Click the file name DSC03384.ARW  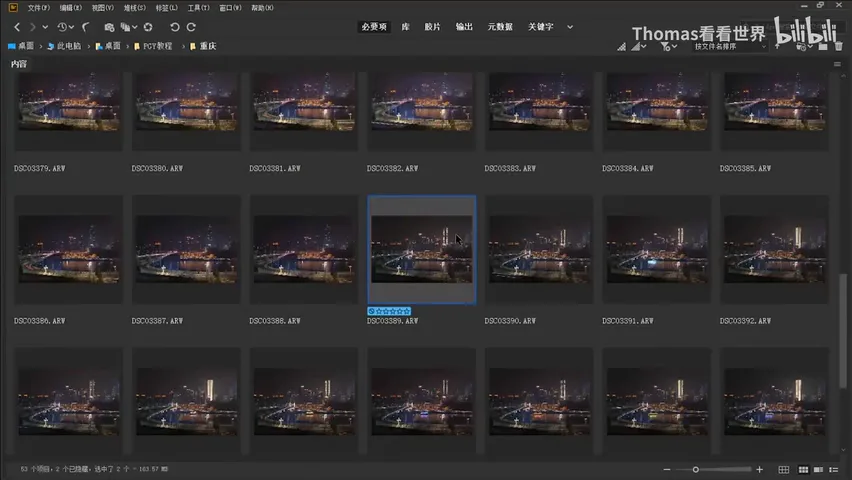pos(628,169)
